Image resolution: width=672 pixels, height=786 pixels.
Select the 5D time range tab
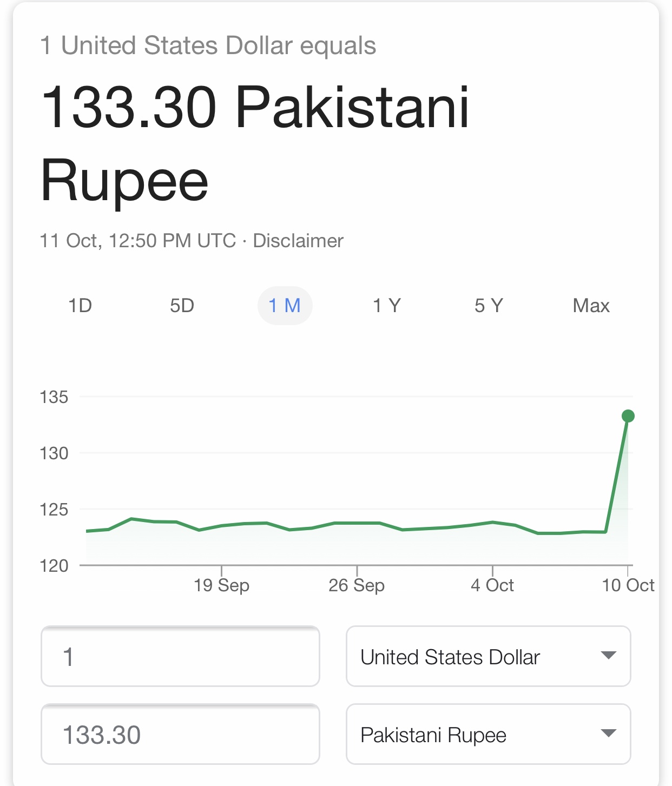coord(182,306)
